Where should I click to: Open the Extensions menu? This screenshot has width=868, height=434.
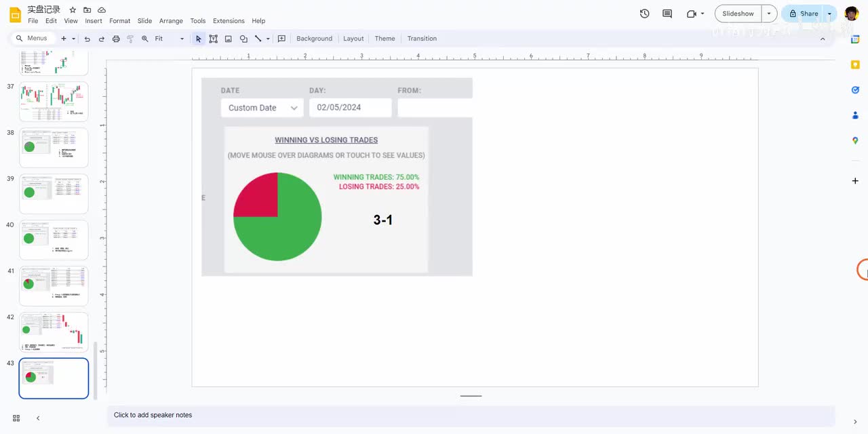pyautogui.click(x=229, y=21)
